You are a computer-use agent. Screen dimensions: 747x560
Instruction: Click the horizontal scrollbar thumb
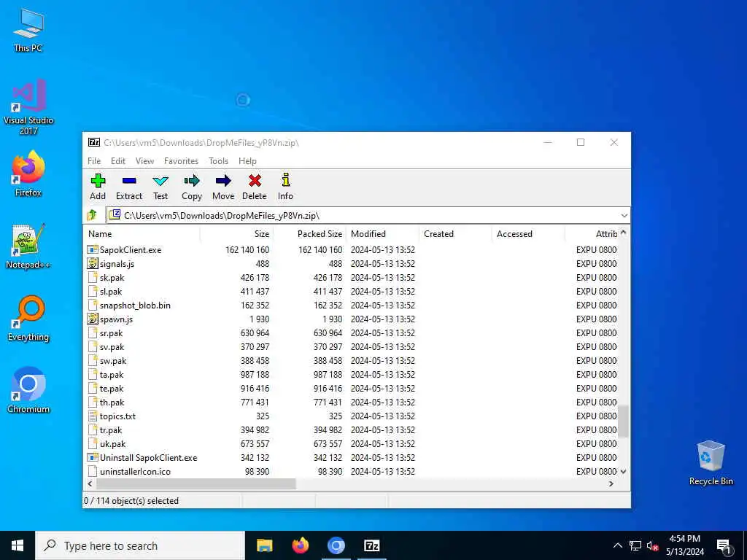(196, 484)
